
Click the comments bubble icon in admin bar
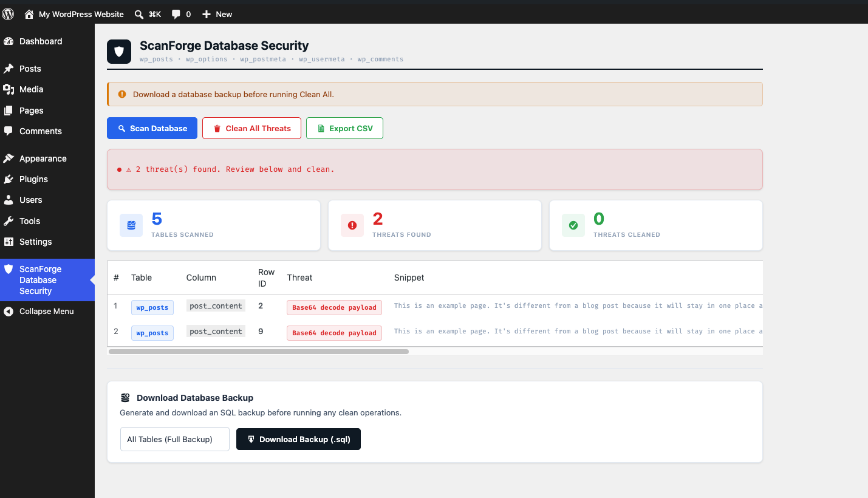[x=176, y=14]
